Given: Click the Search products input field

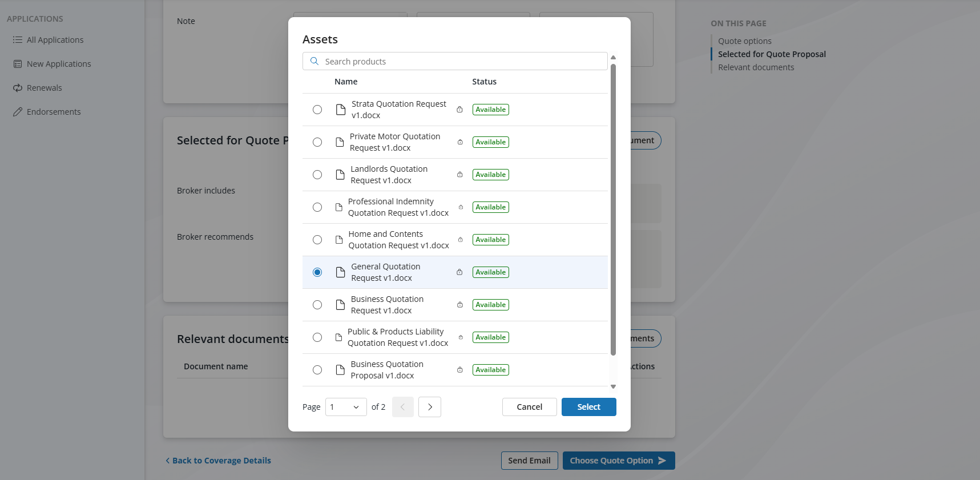Looking at the screenshot, I should 462,61.
